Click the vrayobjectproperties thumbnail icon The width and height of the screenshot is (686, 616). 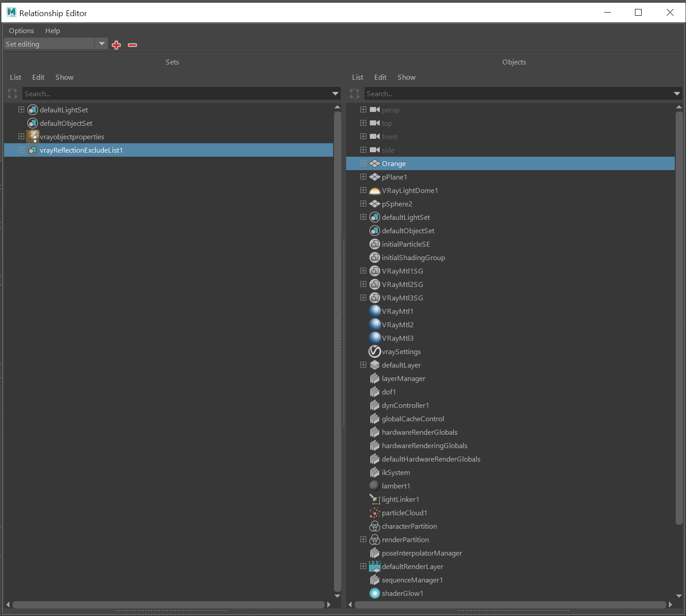click(33, 137)
